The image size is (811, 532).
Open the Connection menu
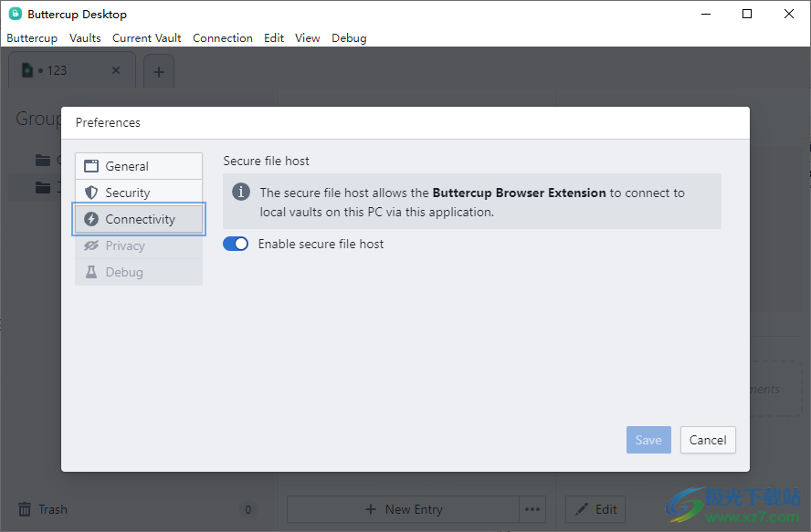pos(223,38)
